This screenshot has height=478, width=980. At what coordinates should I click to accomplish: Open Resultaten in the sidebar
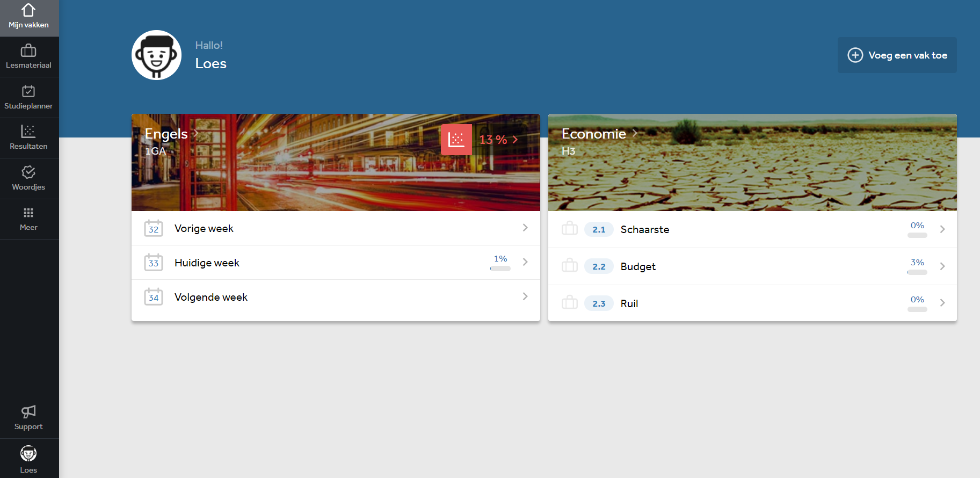[x=29, y=138]
